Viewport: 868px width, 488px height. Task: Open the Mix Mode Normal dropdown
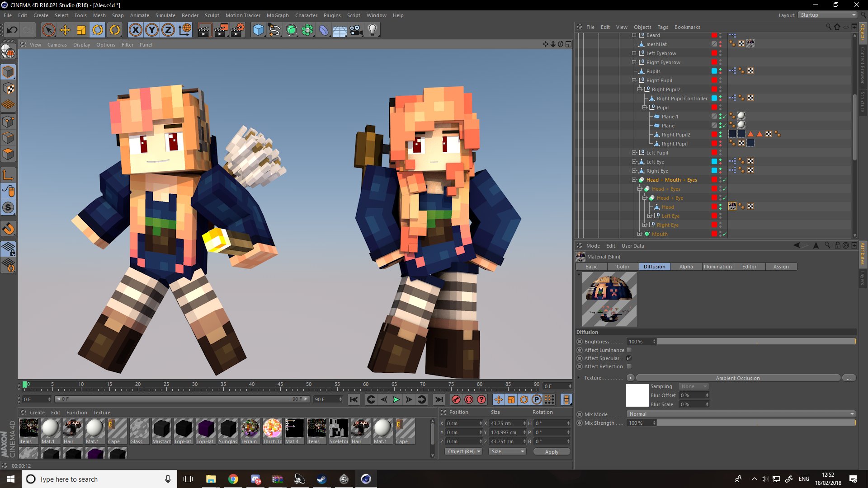click(741, 414)
